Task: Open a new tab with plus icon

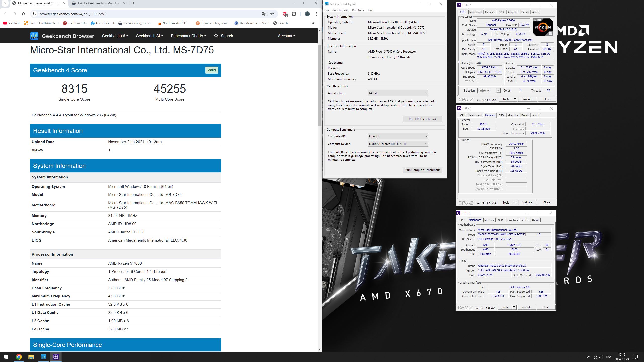Action: pyautogui.click(x=133, y=3)
